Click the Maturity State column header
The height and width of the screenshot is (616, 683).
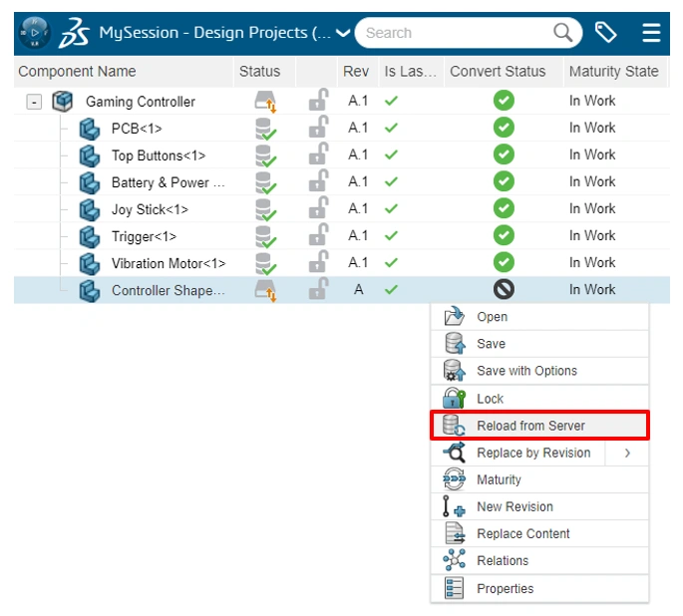pos(614,72)
